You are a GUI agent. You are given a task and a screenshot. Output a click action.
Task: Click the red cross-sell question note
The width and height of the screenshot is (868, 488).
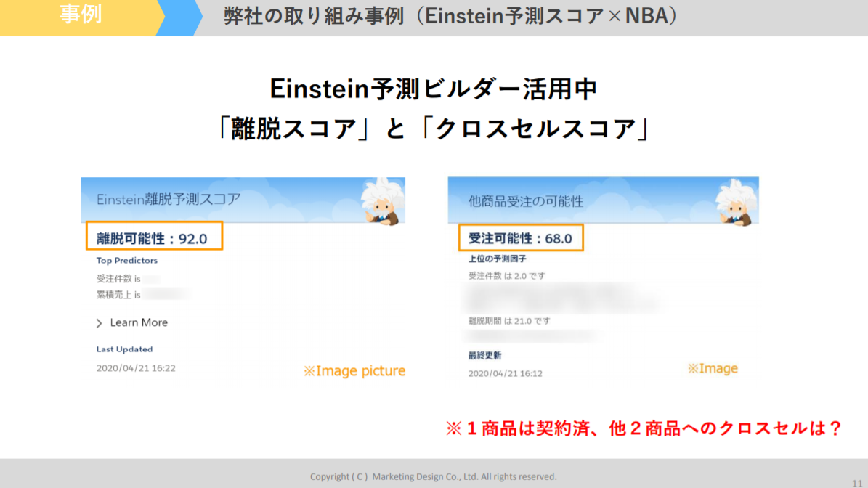click(643, 429)
